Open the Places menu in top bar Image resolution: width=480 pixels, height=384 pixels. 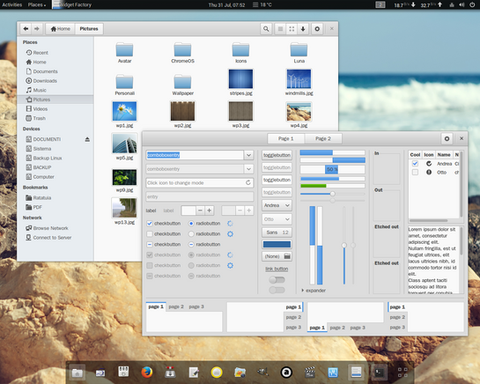point(37,5)
